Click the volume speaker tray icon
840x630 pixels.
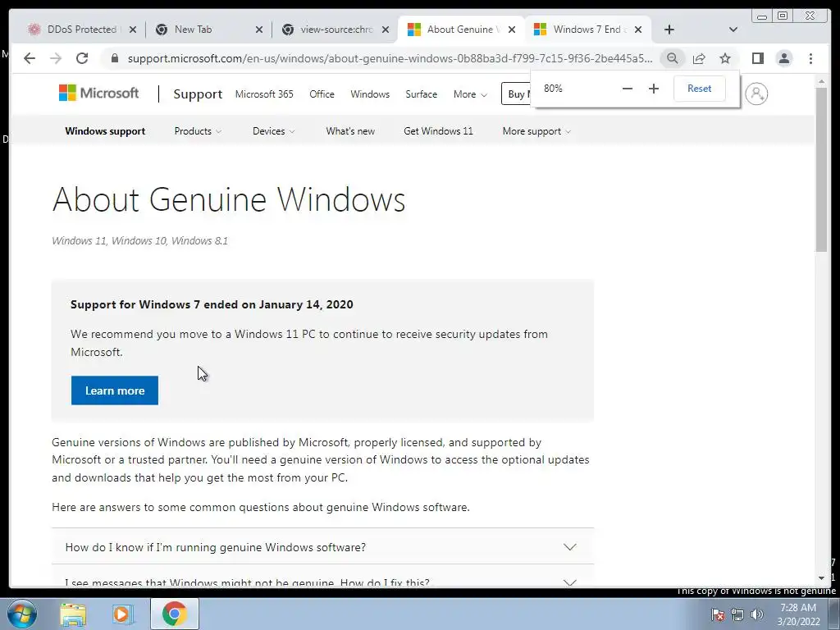click(756, 614)
